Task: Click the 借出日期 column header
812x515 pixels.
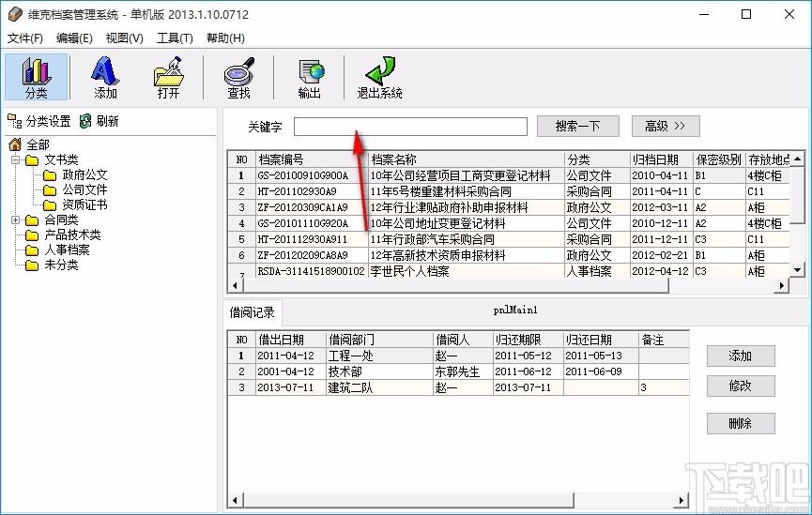Action: (x=290, y=340)
